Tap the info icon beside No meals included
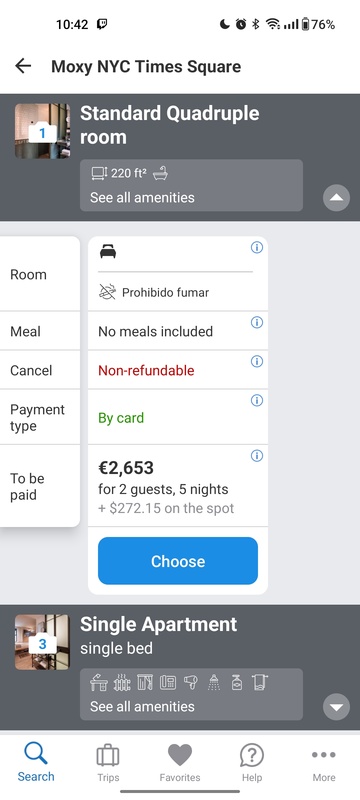Viewport: 360px width, 800px height. click(x=257, y=322)
